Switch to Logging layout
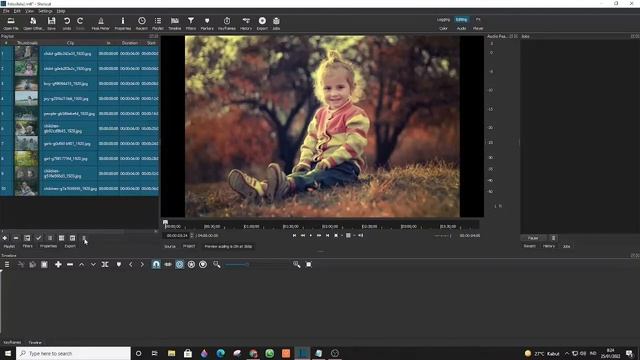Screen dimensions: 640x360 (x=443, y=20)
